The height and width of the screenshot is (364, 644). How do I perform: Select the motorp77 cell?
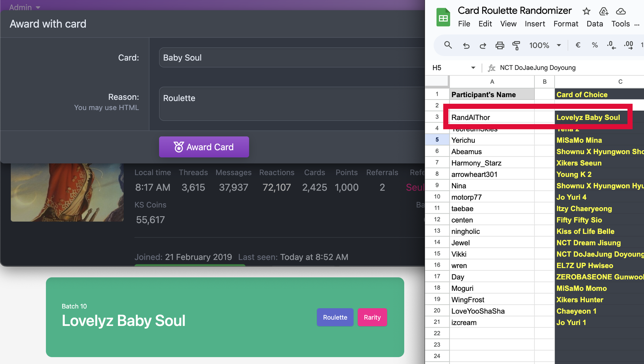point(492,197)
